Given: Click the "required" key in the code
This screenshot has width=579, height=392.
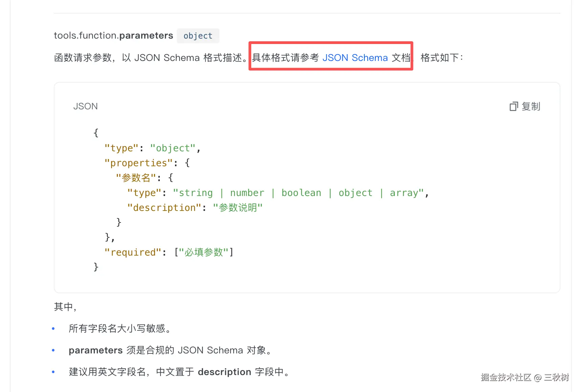Looking at the screenshot, I should point(133,253).
